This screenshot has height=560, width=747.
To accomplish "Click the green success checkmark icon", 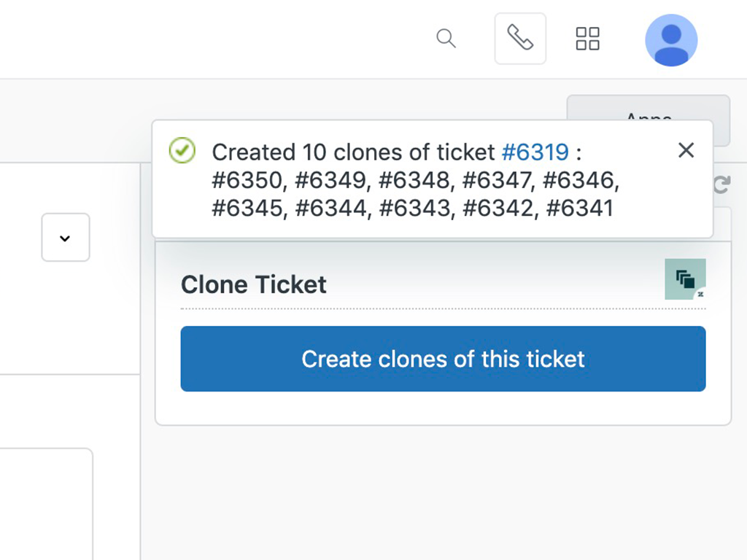I will point(182,151).
